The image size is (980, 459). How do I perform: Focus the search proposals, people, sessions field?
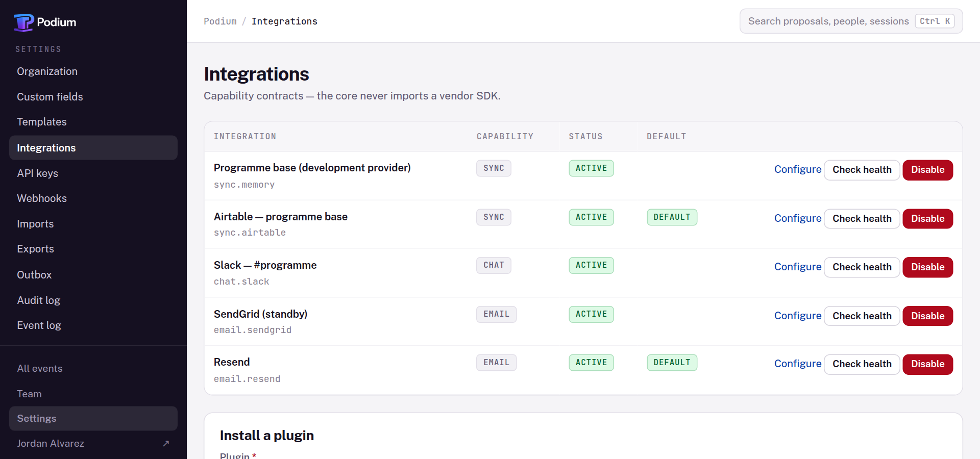pos(851,21)
